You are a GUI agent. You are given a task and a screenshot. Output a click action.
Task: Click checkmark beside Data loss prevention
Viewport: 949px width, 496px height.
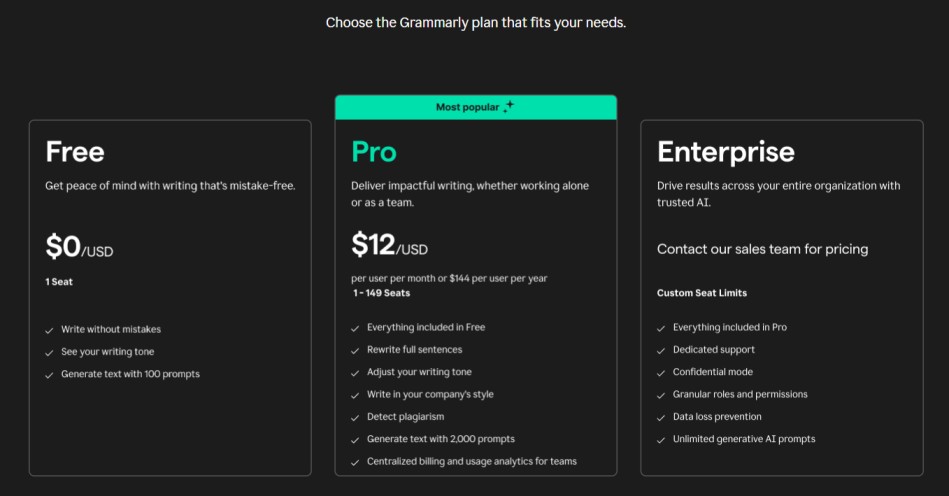tap(661, 417)
